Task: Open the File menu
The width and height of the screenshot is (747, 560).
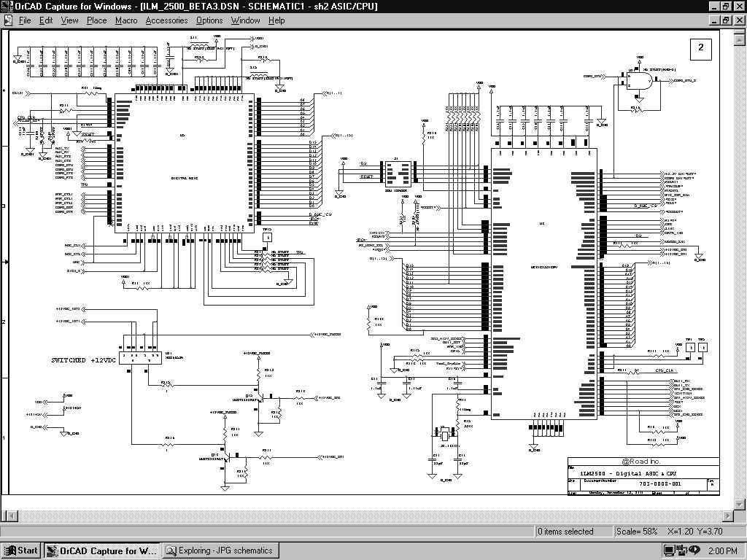Action: click(x=25, y=20)
